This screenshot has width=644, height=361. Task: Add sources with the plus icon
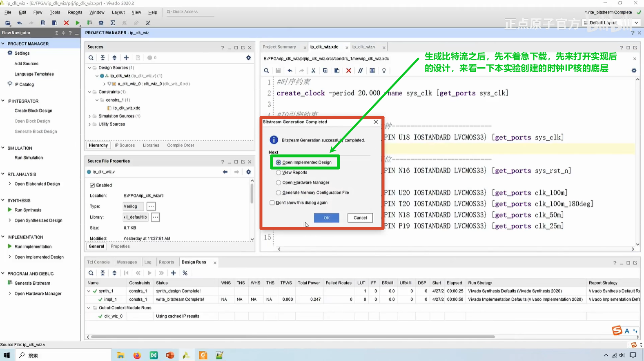[x=126, y=58]
